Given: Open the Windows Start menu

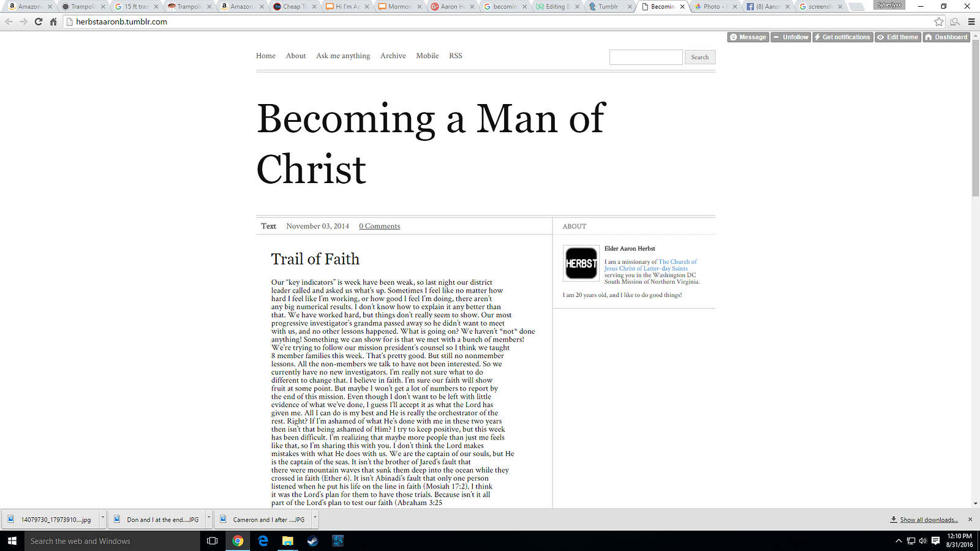Looking at the screenshot, I should [12, 541].
